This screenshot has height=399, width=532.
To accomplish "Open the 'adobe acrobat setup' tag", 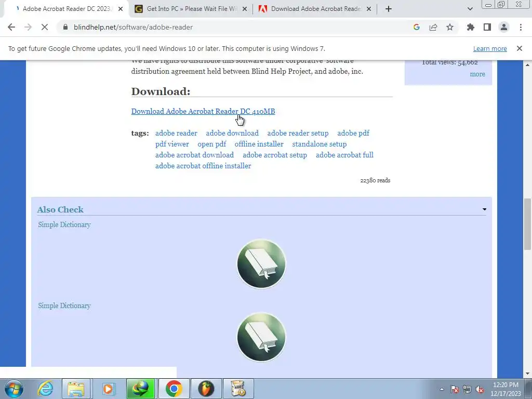I will coord(275,155).
